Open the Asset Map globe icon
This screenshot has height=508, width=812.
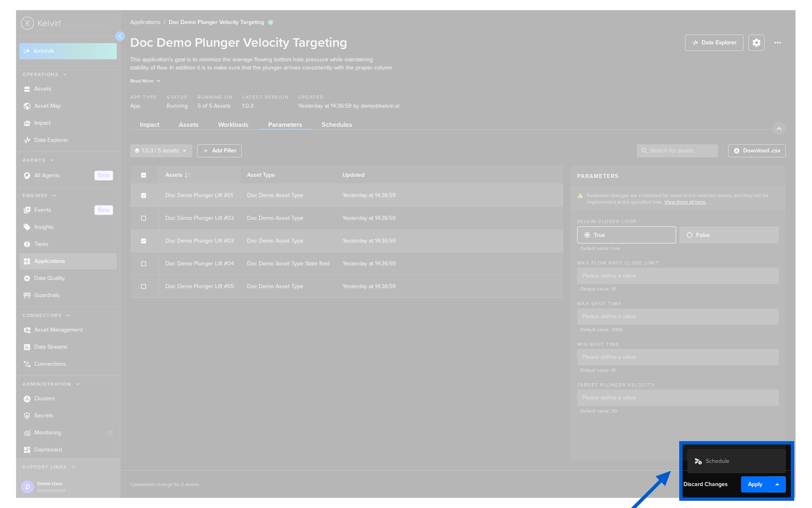click(x=27, y=106)
